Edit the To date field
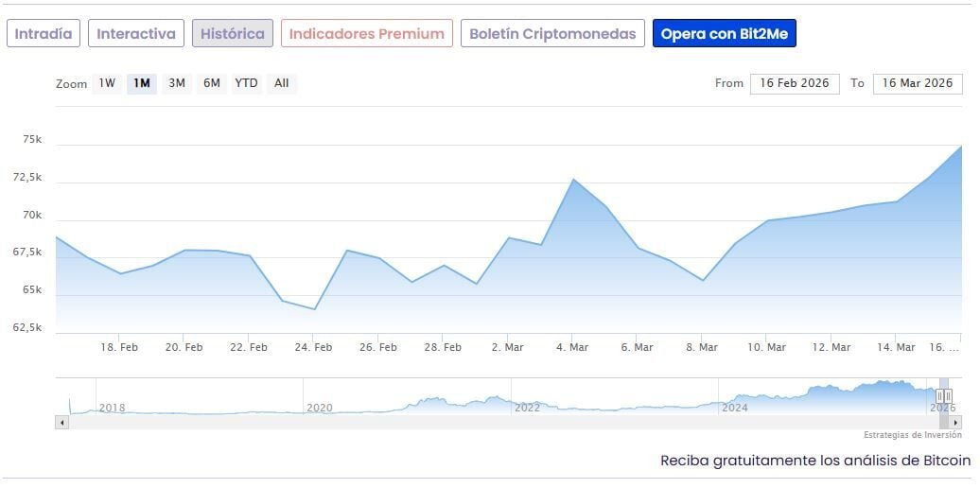The image size is (980, 488). pyautogui.click(x=918, y=83)
